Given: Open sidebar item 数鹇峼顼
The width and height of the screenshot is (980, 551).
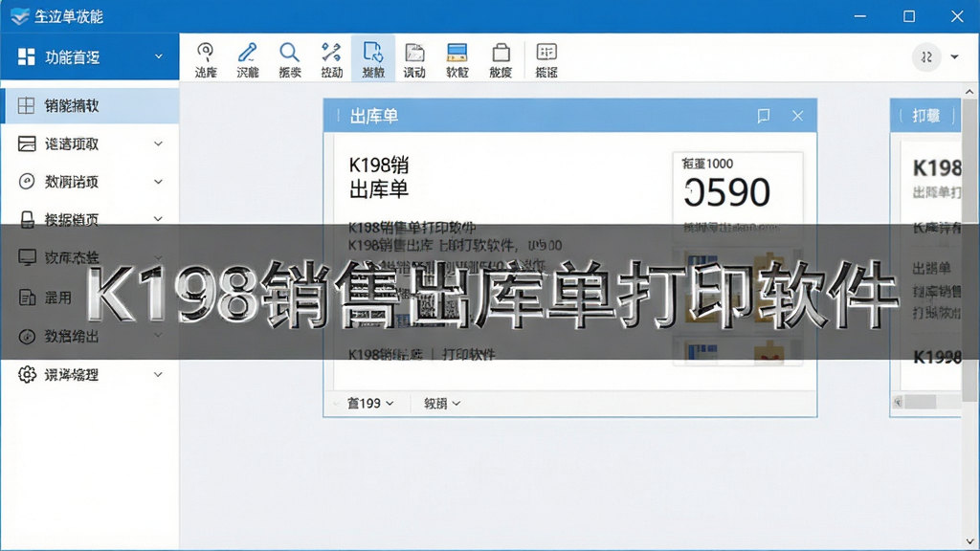Looking at the screenshot, I should [x=89, y=182].
